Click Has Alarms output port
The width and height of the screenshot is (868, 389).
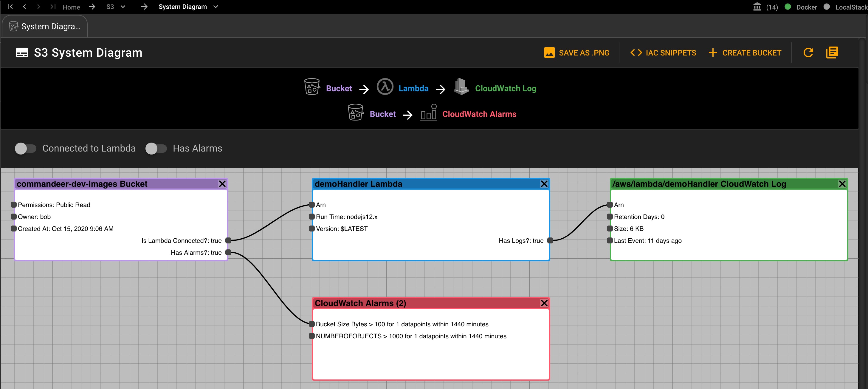(x=228, y=252)
